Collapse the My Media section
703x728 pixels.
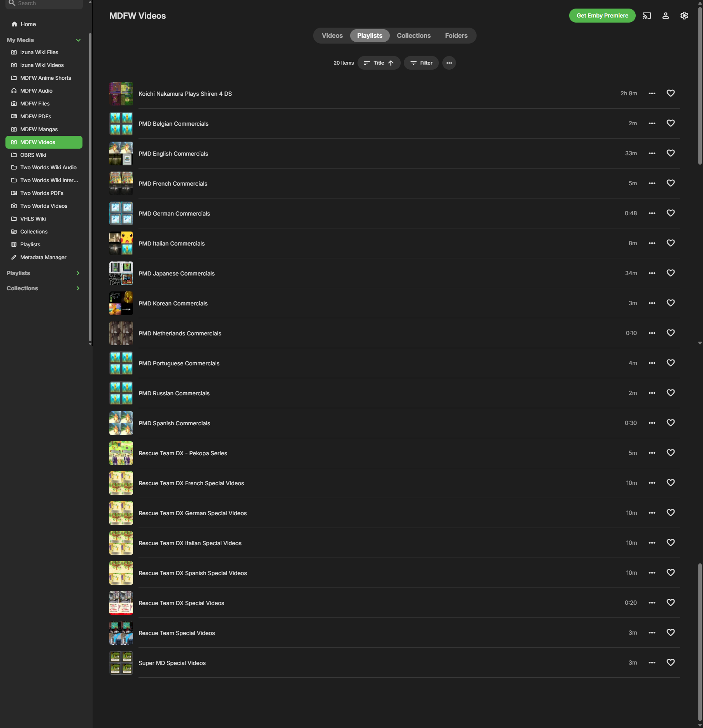coord(78,40)
